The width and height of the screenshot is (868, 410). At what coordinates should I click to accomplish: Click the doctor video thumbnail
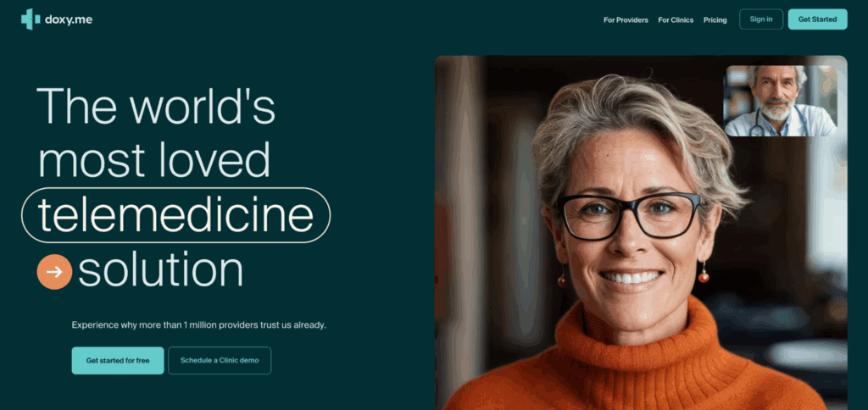[x=780, y=101]
